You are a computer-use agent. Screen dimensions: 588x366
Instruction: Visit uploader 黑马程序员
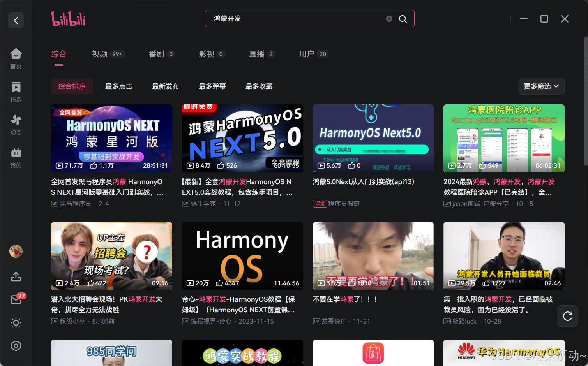[75, 204]
